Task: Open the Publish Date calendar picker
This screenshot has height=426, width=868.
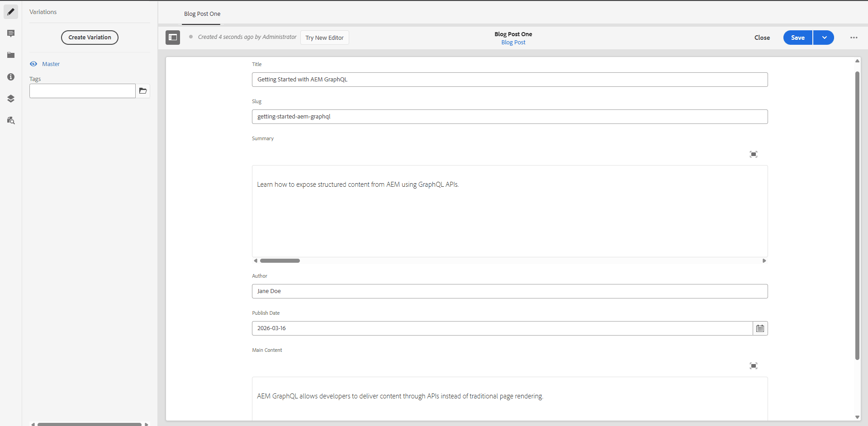Action: pyautogui.click(x=760, y=328)
